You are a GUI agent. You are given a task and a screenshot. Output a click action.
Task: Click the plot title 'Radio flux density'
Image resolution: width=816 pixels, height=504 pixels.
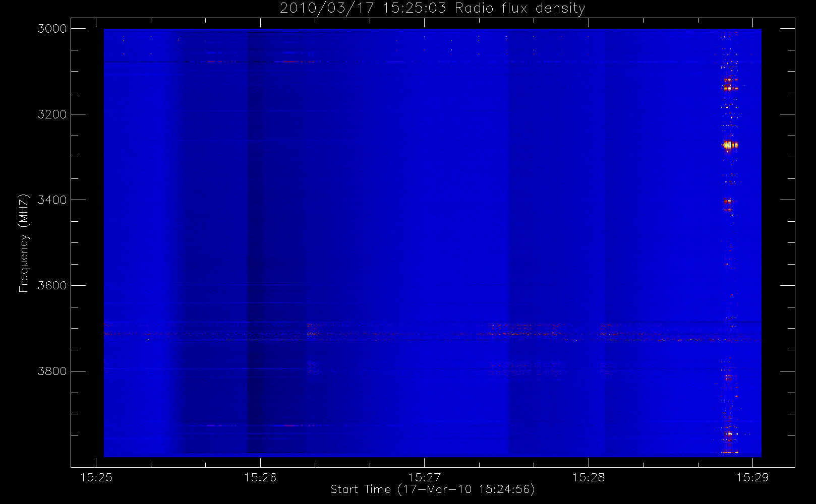[520, 9]
